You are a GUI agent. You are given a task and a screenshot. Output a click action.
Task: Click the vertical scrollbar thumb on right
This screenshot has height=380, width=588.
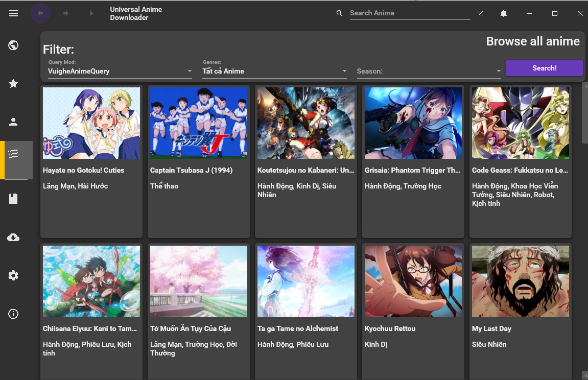pos(585,116)
